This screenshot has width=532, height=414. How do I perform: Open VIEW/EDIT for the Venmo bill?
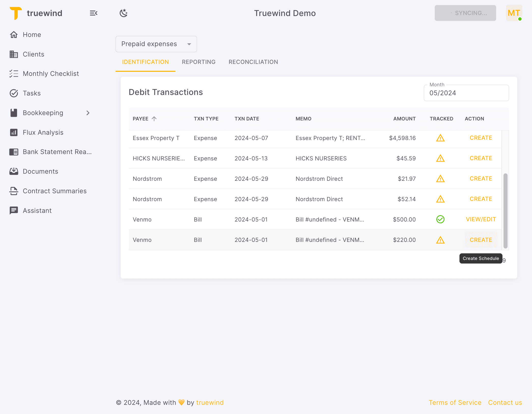[x=481, y=219]
